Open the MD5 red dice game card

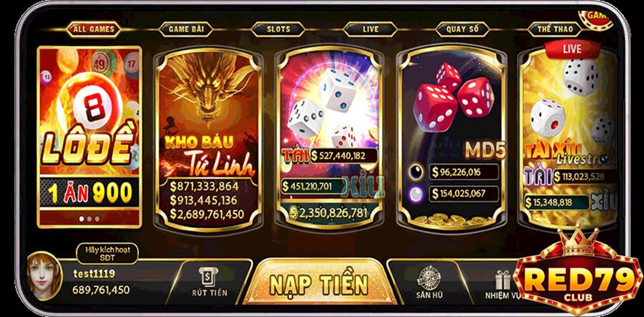point(452,137)
